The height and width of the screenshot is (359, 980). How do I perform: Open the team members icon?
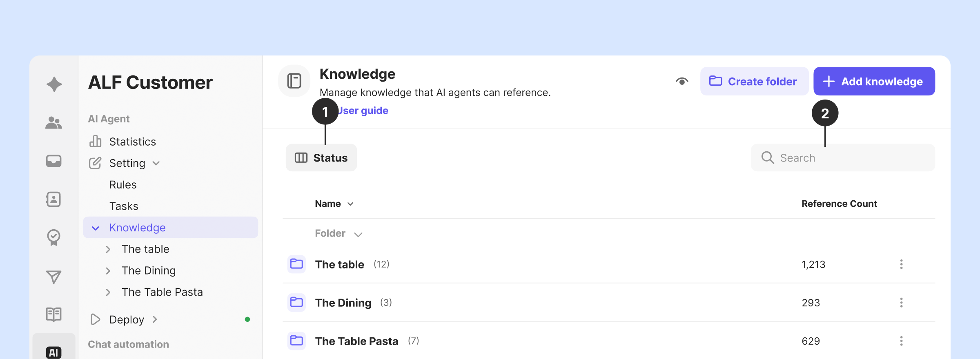[54, 122]
